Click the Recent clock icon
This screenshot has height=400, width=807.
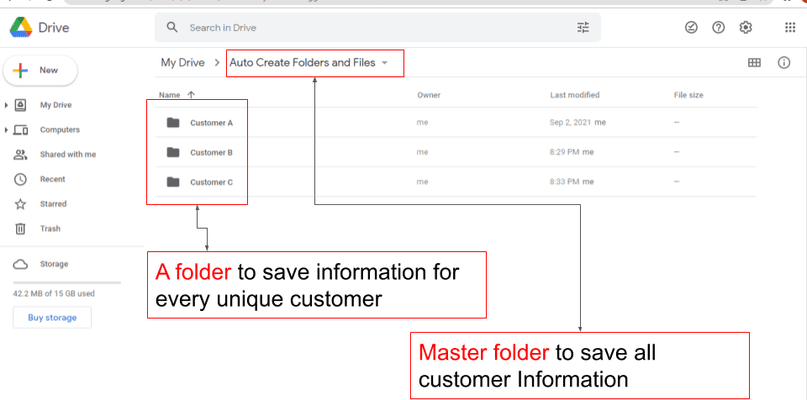pyautogui.click(x=20, y=179)
